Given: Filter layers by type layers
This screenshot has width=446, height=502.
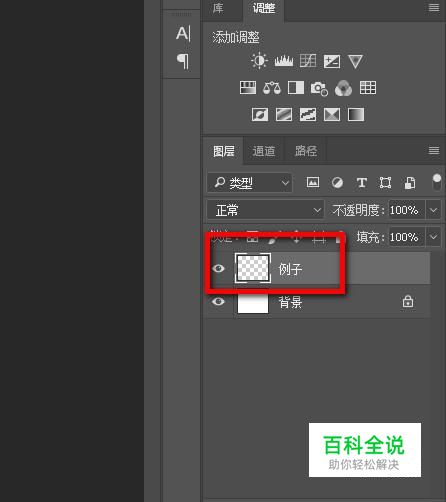Looking at the screenshot, I should [x=362, y=183].
